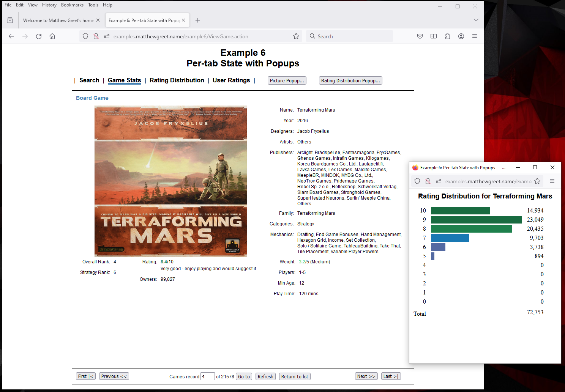Image resolution: width=565 pixels, height=392 pixels.
Task: Bookmark this page with the star icon
Action: [296, 36]
